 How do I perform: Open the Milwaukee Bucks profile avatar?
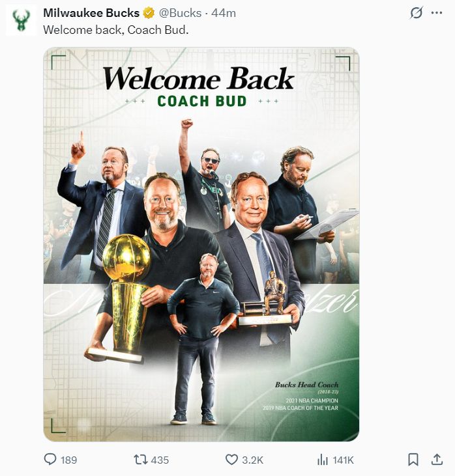click(21, 20)
